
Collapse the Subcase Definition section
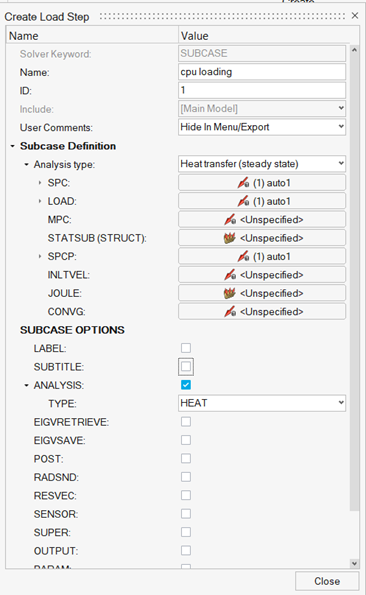point(13,146)
